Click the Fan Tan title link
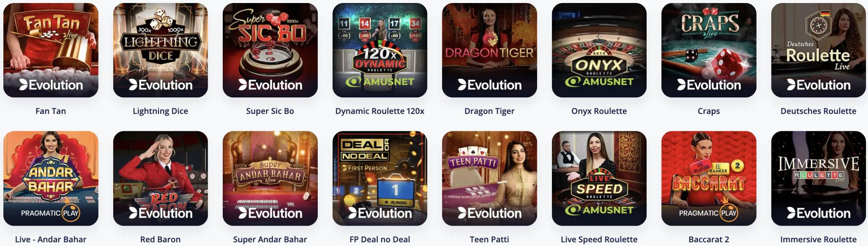The image size is (868, 246). [51, 111]
